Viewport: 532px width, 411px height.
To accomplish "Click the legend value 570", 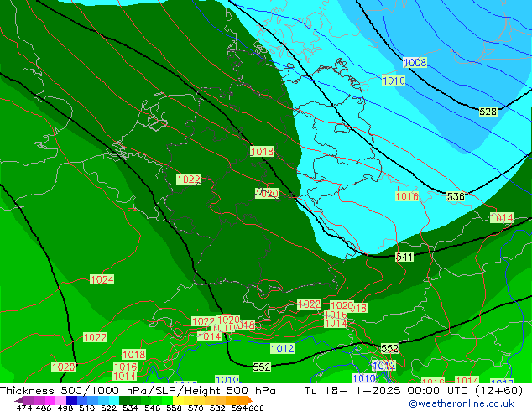I will 196,408.
